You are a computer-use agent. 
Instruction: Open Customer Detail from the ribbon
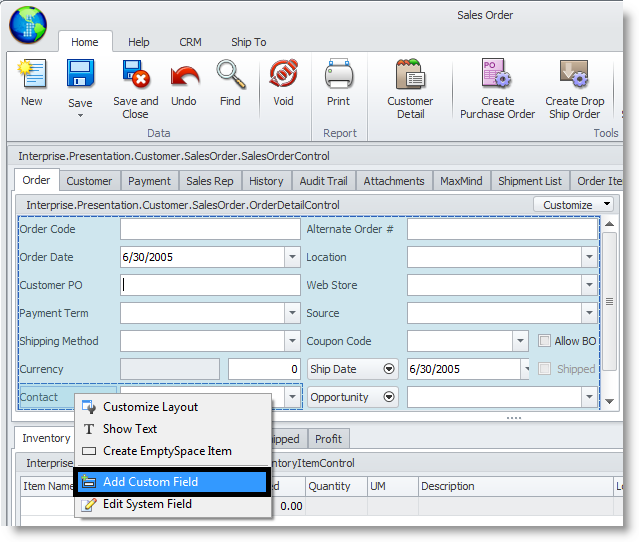410,76
